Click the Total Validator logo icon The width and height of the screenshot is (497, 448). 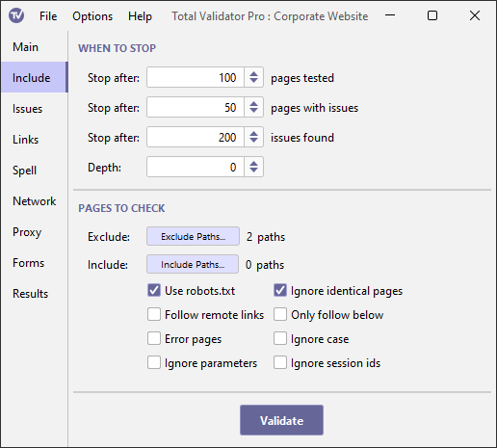point(16,15)
